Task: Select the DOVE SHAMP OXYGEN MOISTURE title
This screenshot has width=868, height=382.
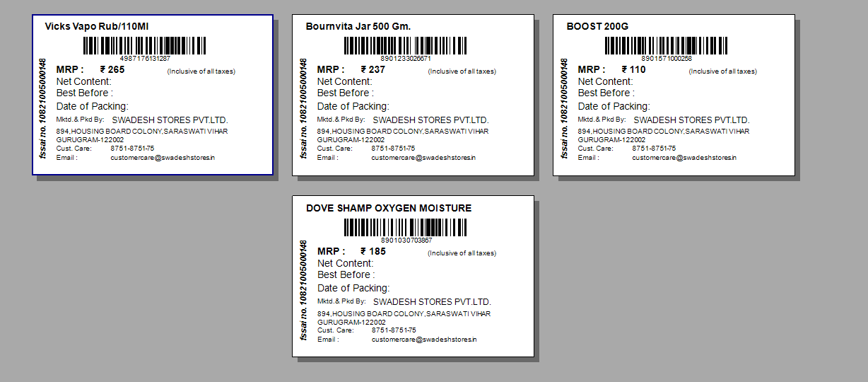Action: click(x=389, y=208)
